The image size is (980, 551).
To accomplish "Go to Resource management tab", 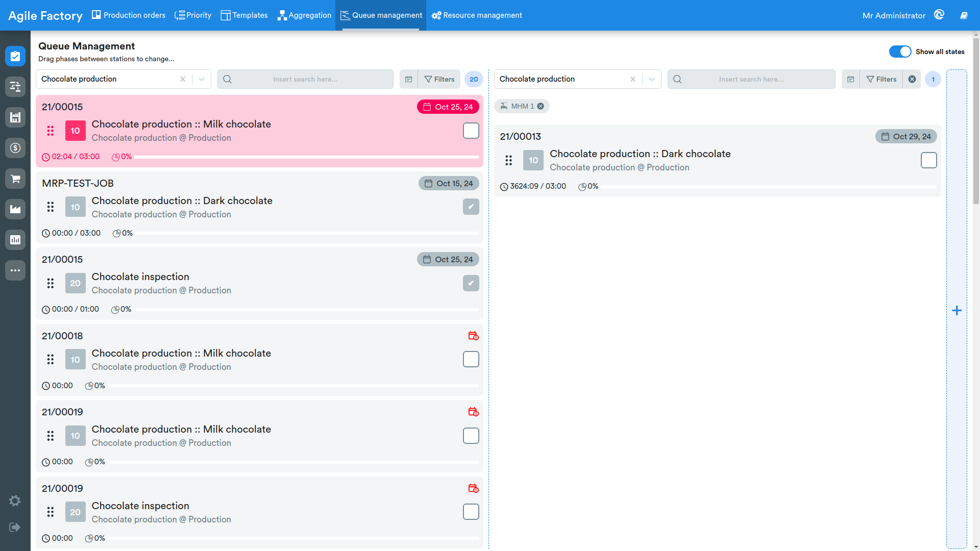I will (x=477, y=15).
